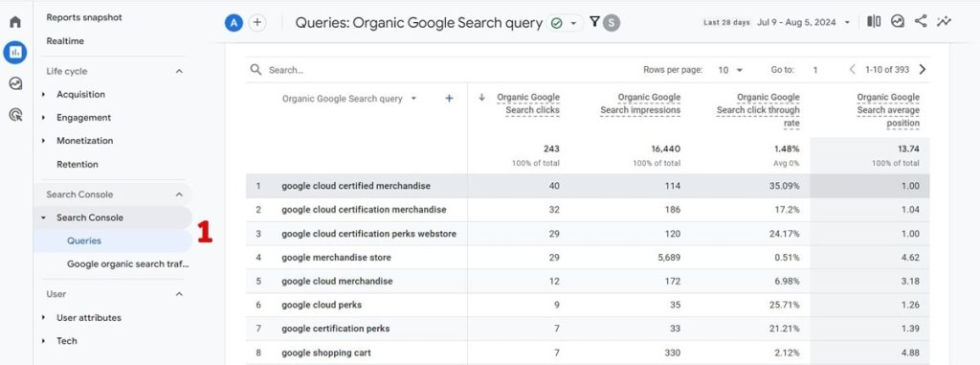The image size is (980, 365).
Task: Select 'google merchandise store' query
Action: (x=336, y=258)
